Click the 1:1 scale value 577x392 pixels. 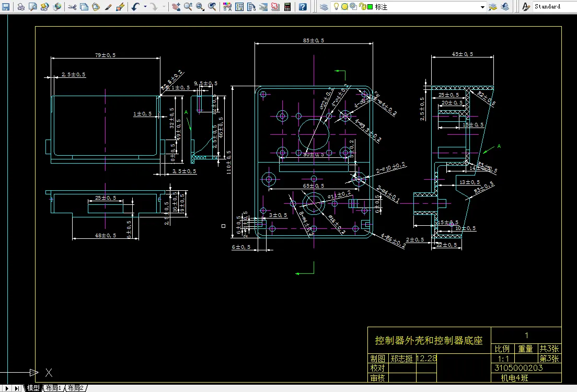point(503,359)
